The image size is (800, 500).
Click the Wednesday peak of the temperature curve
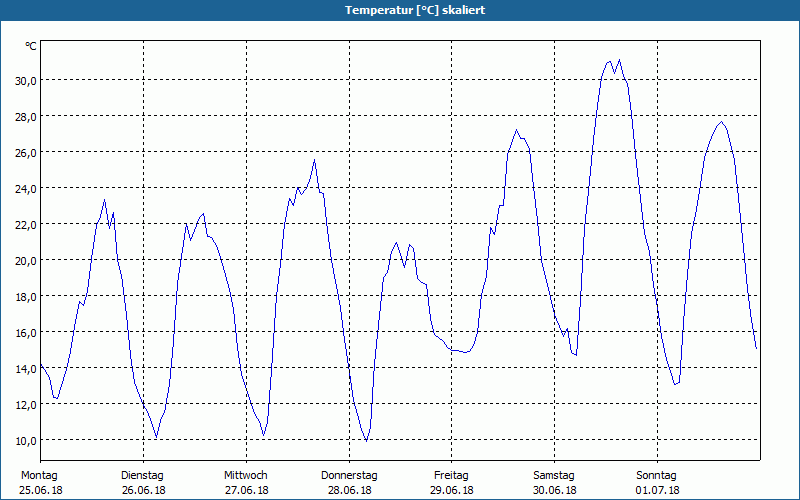(314, 160)
